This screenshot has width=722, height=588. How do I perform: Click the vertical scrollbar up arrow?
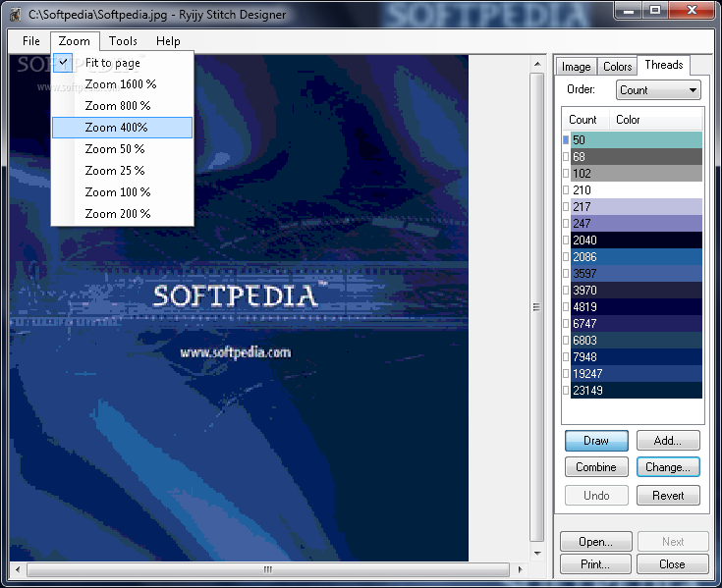(537, 64)
